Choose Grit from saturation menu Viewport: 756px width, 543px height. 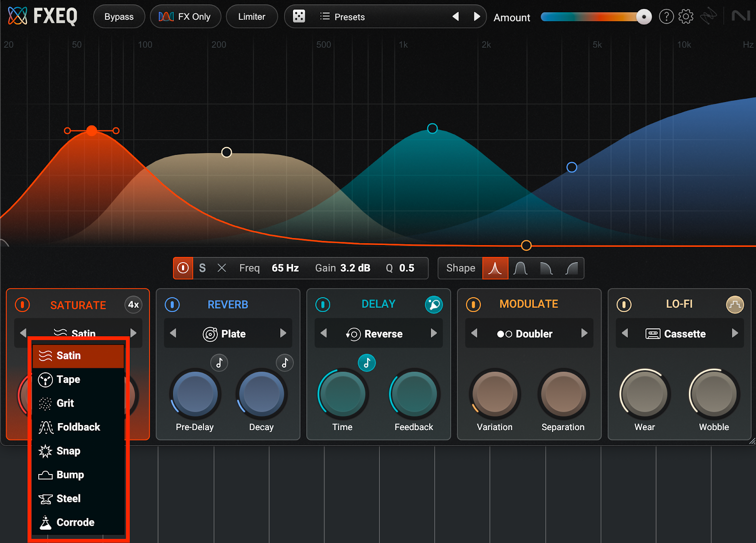tap(78, 403)
